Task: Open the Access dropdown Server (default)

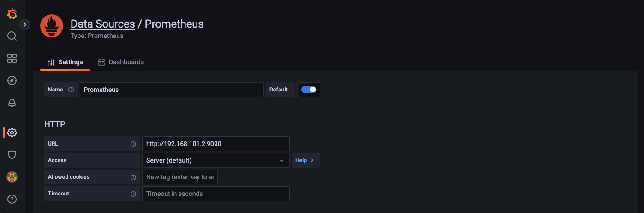Action: tap(215, 160)
